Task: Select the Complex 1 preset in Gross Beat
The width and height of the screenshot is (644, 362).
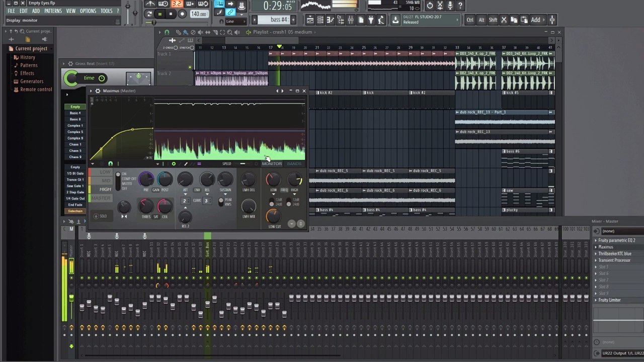Action: pyautogui.click(x=75, y=126)
